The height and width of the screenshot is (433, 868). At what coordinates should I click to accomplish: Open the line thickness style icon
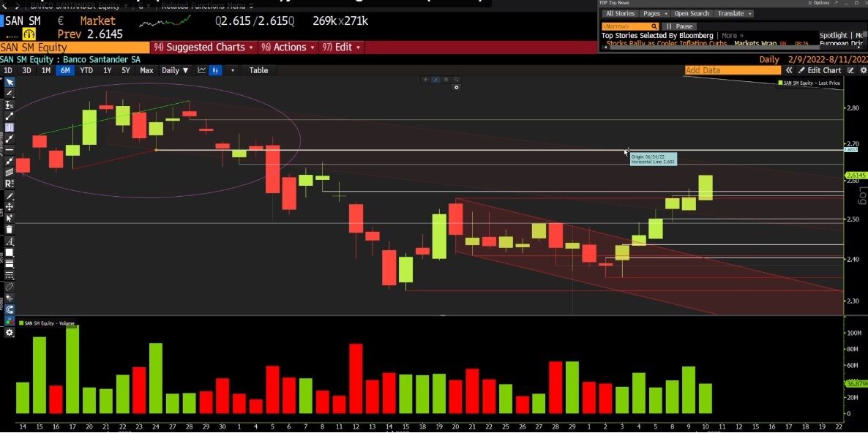10,264
